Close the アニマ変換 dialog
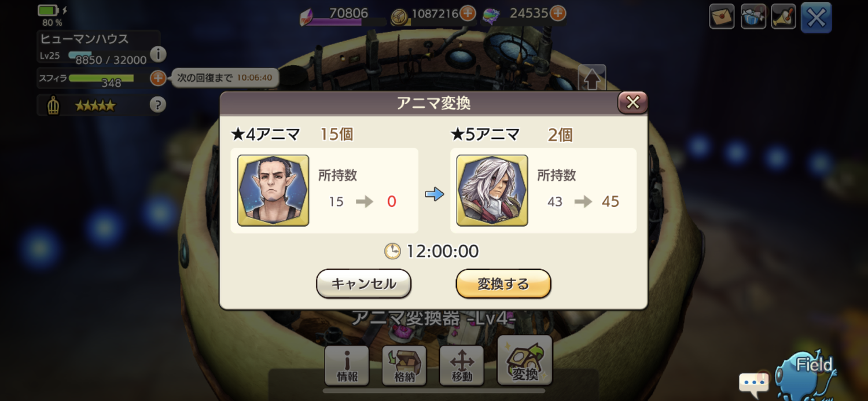 [x=632, y=102]
